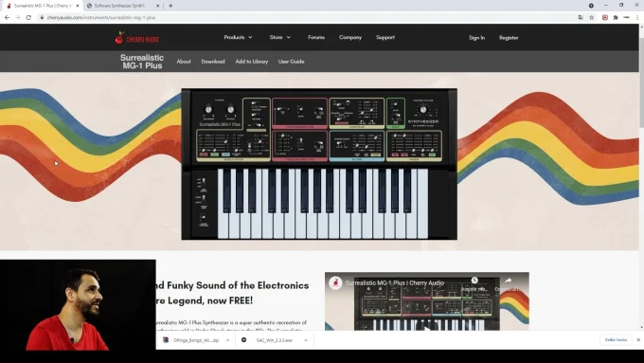Screen dimensions: 644x363
Task: Open the Forums menu item
Action: pyautogui.click(x=316, y=37)
